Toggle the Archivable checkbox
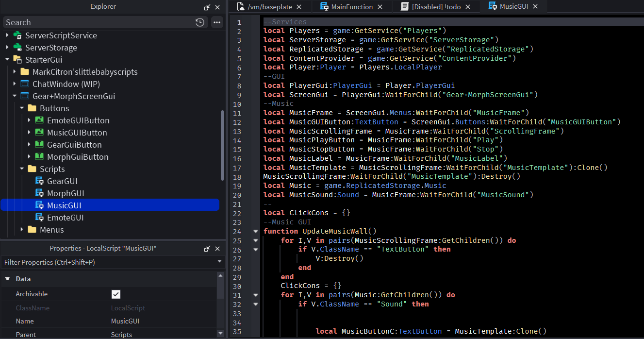 click(x=116, y=294)
